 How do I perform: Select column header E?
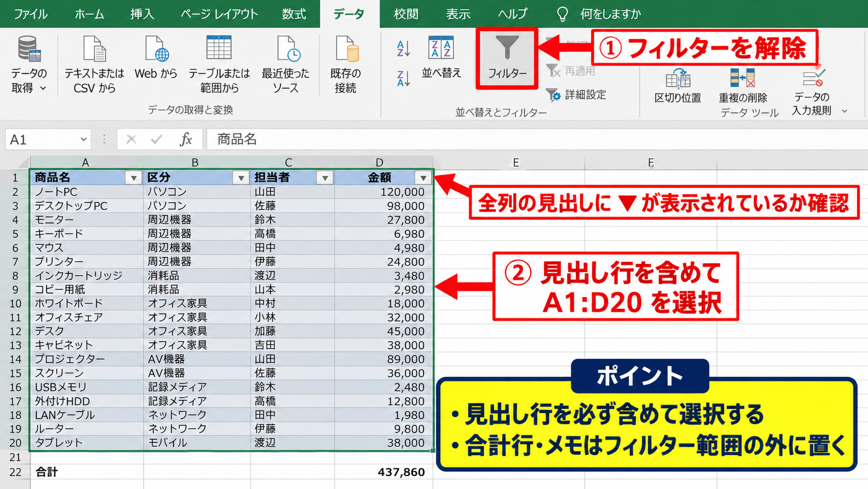point(516,163)
